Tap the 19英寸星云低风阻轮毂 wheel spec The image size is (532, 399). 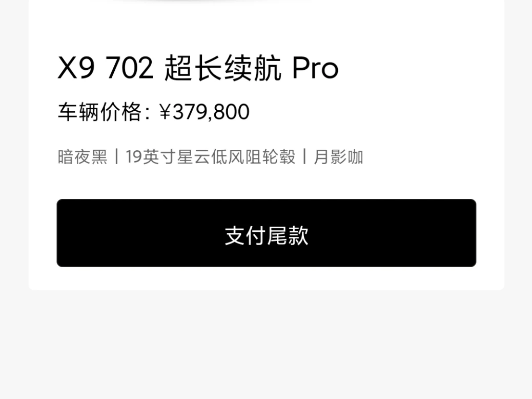click(210, 157)
